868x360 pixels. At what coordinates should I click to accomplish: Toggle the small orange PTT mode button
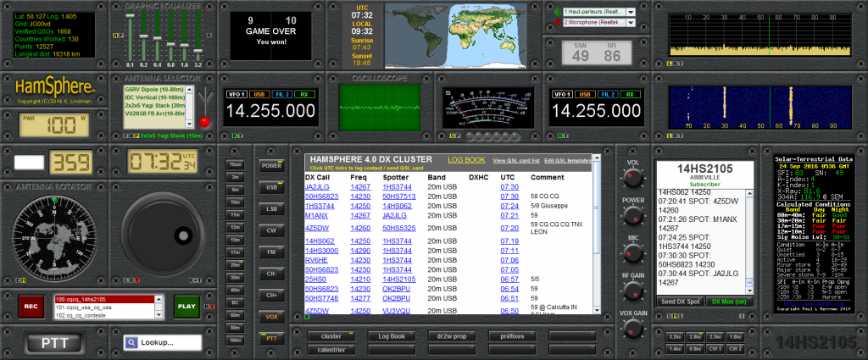tap(272, 339)
